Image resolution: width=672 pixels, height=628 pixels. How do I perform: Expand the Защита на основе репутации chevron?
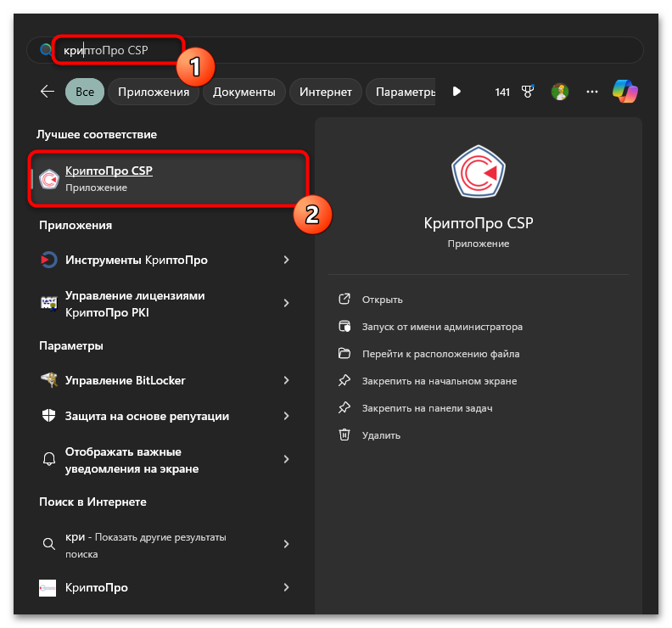[x=286, y=416]
